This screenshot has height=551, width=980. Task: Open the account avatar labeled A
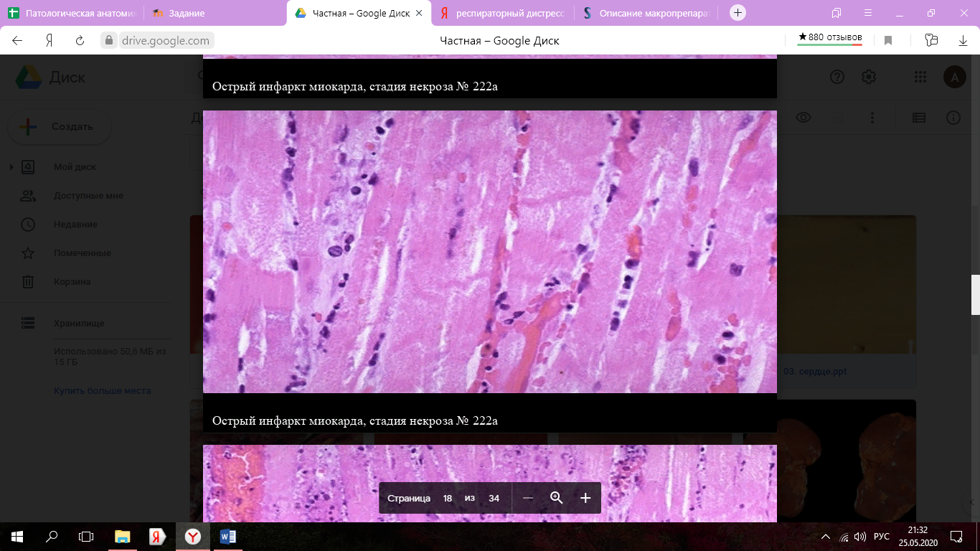click(954, 77)
